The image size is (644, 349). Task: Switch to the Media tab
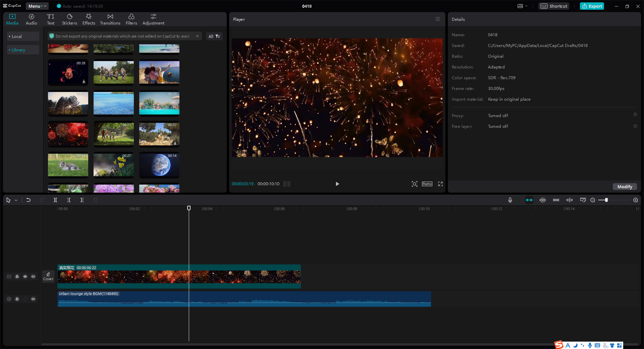click(12, 19)
